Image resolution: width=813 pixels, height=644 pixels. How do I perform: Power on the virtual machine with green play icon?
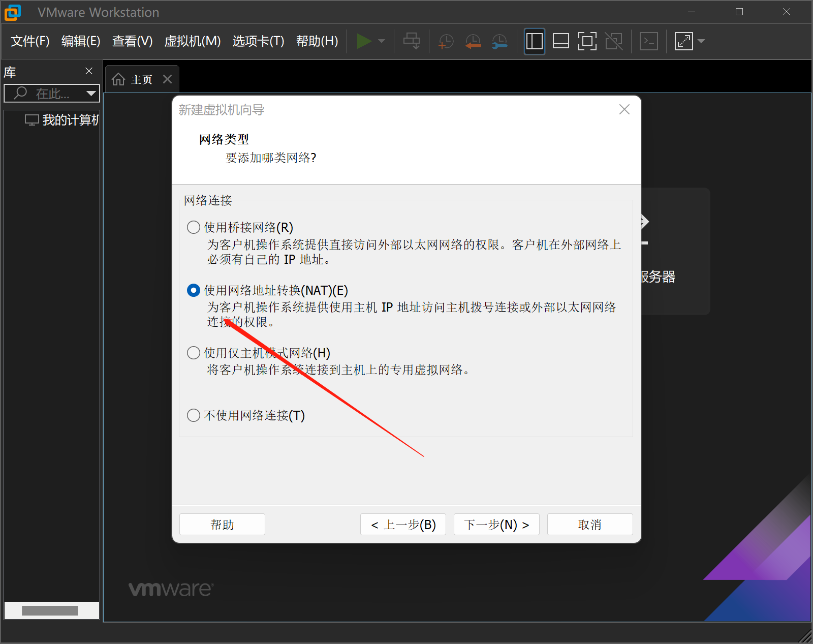click(364, 41)
